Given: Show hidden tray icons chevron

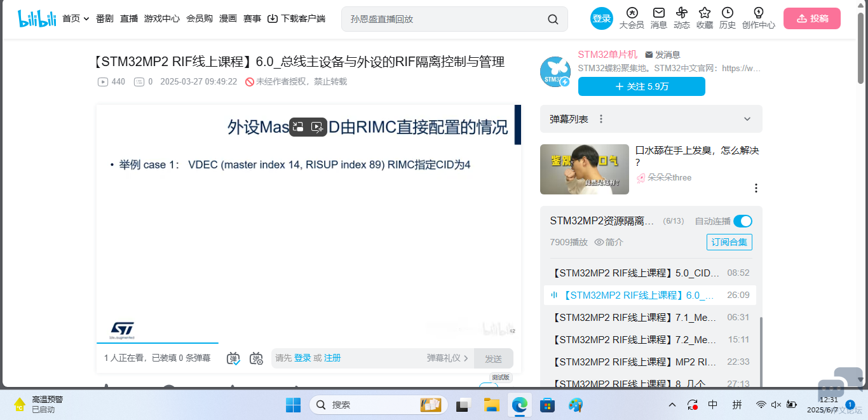Looking at the screenshot, I should pos(672,405).
